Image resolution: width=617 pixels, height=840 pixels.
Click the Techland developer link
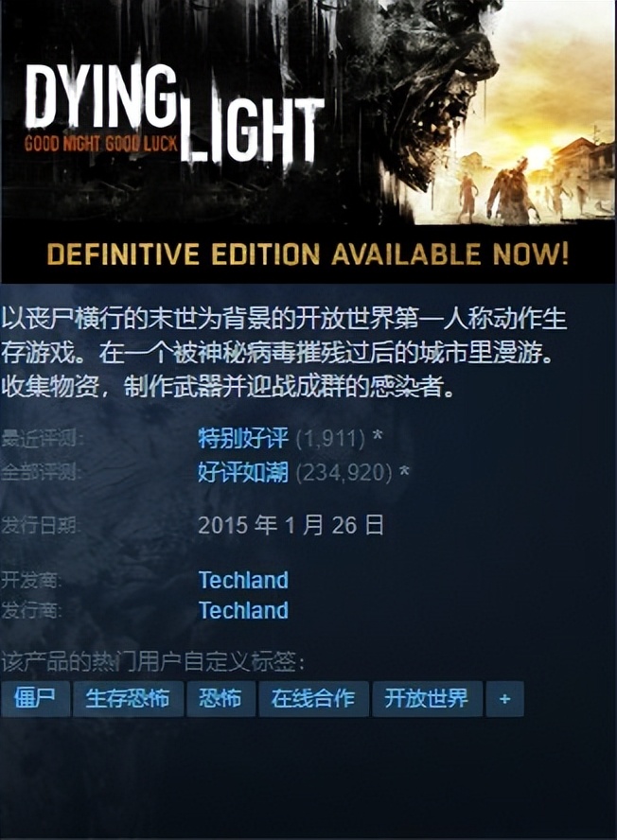pos(243,580)
